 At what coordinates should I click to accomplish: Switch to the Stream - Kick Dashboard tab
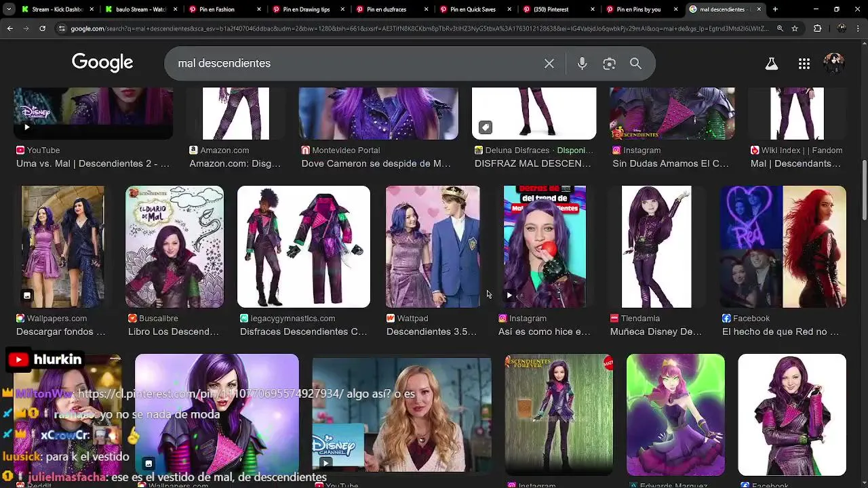(x=57, y=9)
